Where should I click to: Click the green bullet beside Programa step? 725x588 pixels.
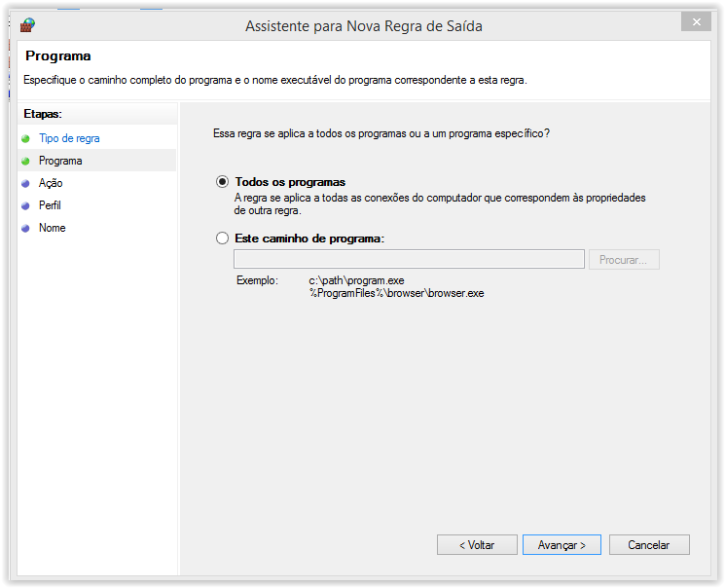point(25,161)
